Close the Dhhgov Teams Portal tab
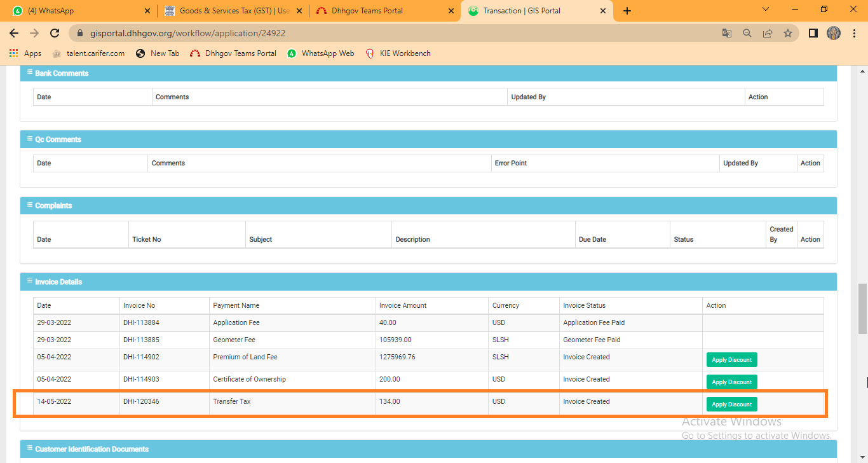Viewport: 868px width, 463px height. coord(451,11)
